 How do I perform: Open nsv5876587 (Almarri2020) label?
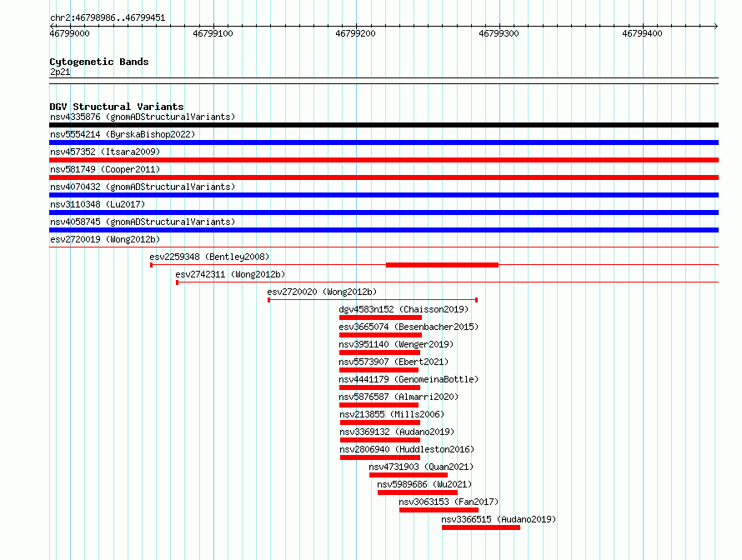[x=399, y=397]
